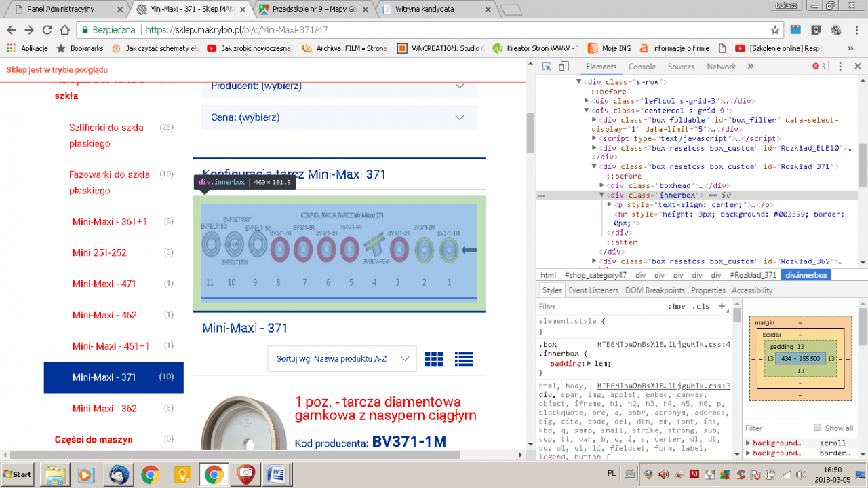Toggle the device toolbar icon in DevTools
The height and width of the screenshot is (488, 868).
coord(564,67)
